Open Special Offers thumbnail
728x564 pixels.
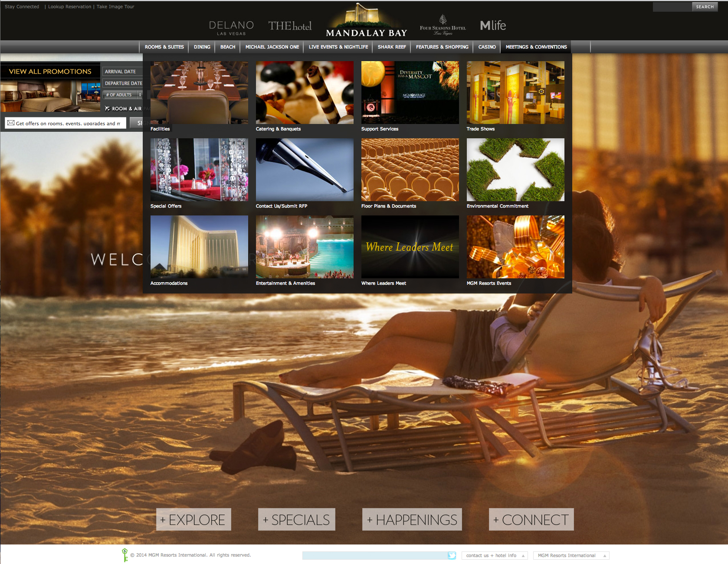(199, 170)
